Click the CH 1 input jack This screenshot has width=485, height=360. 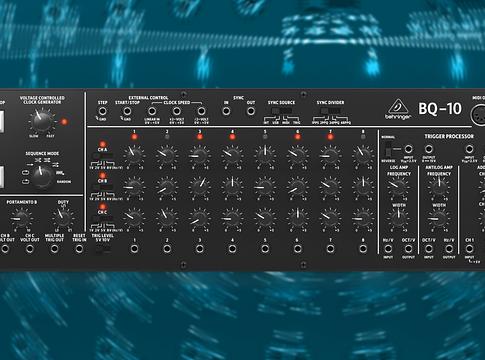click(469, 249)
